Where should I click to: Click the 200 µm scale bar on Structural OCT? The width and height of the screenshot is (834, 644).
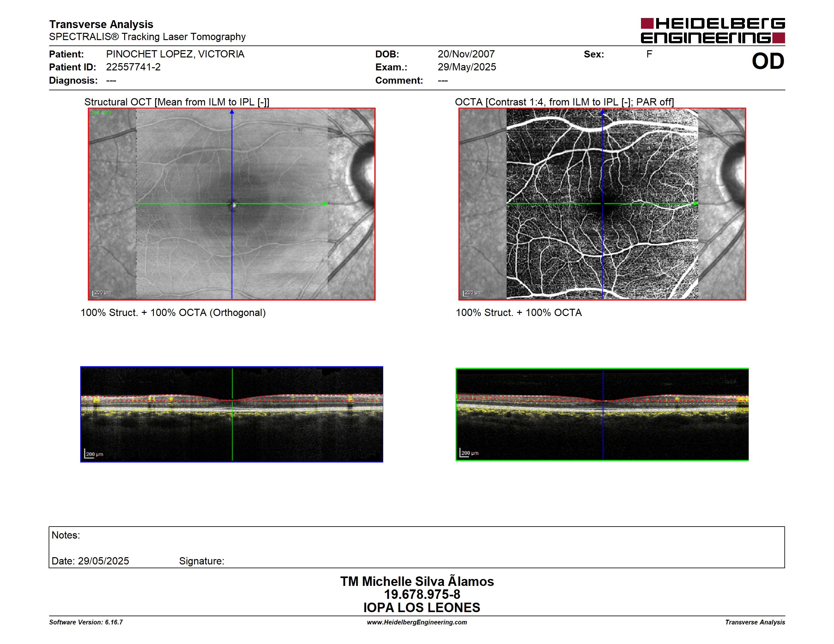pyautogui.click(x=102, y=293)
